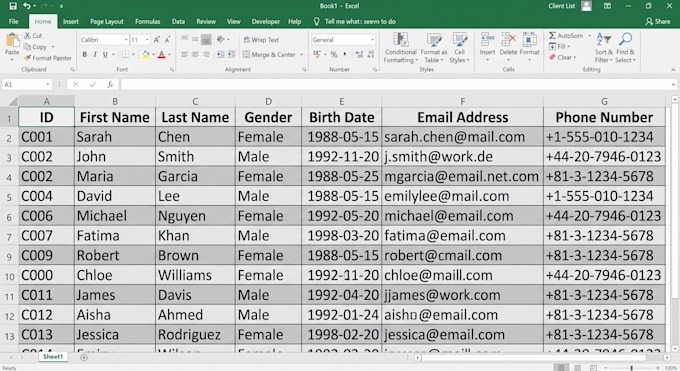
Task: Click the select all corner triangle
Action: [x=13, y=102]
